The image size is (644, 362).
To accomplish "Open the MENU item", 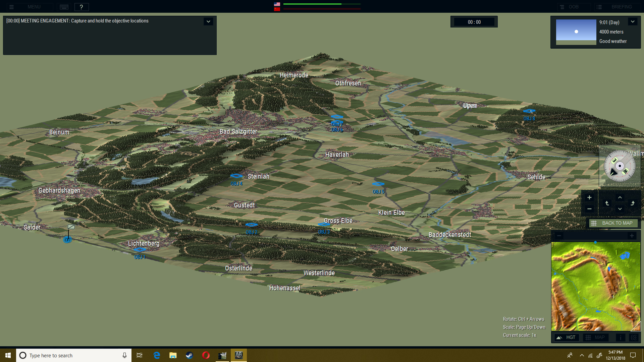I will [x=30, y=7].
